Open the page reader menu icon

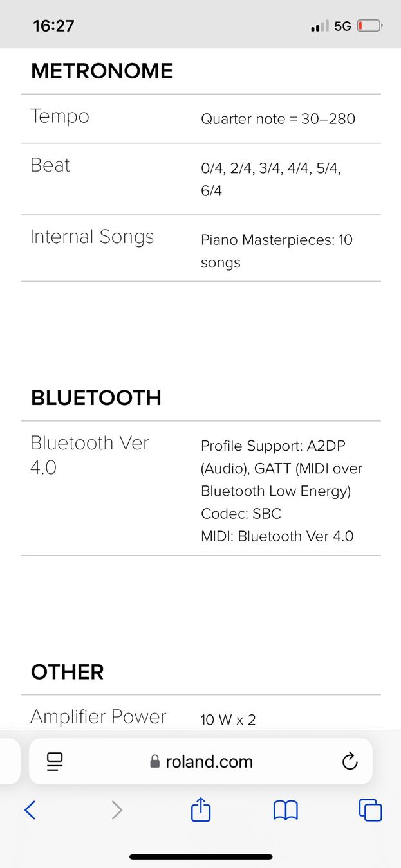[x=55, y=762]
